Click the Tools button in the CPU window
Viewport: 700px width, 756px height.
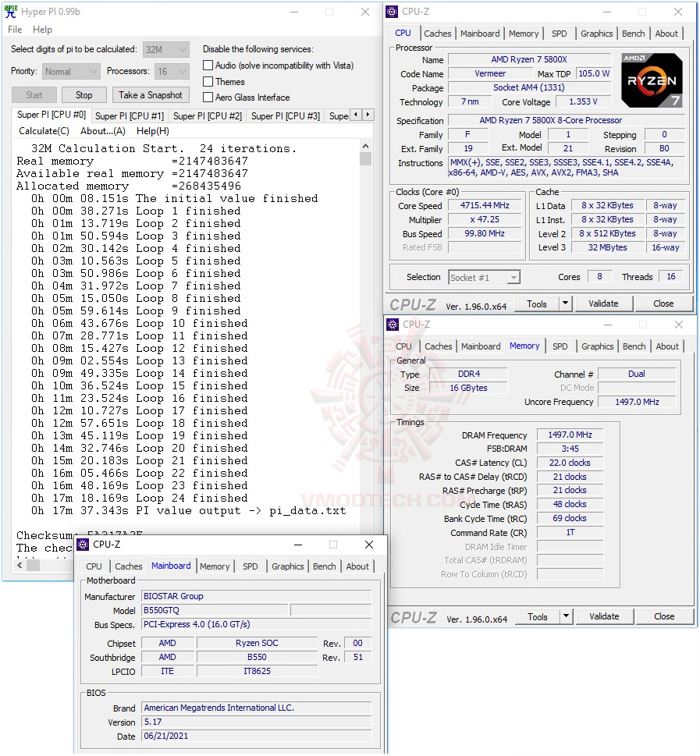tap(537, 303)
